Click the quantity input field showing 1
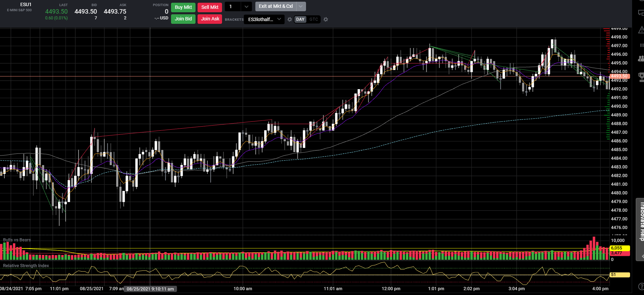Screen dimensions: 644x295 233,6
